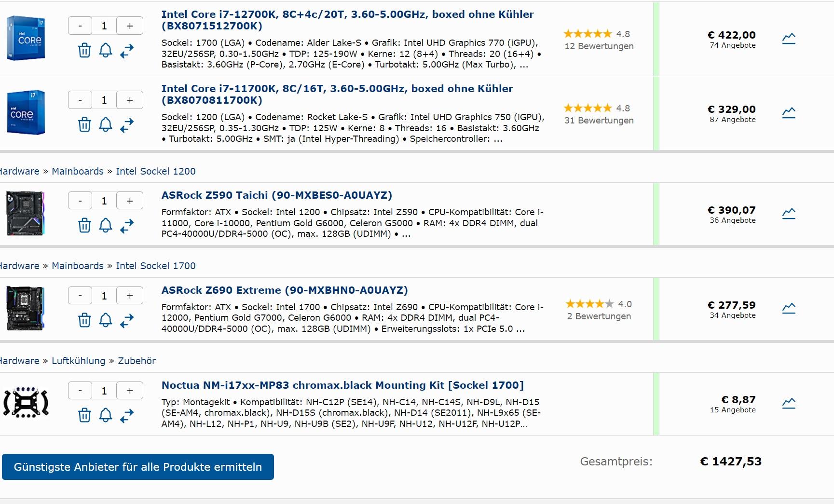Decrease quantity of i7-12700K
834x504 pixels.
click(80, 26)
